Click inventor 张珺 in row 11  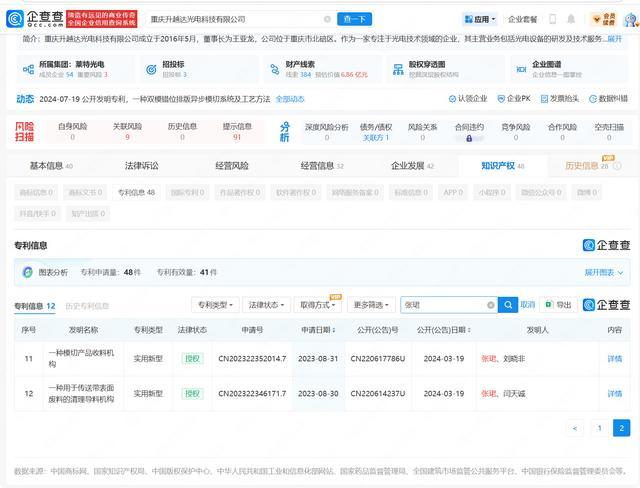(x=489, y=359)
